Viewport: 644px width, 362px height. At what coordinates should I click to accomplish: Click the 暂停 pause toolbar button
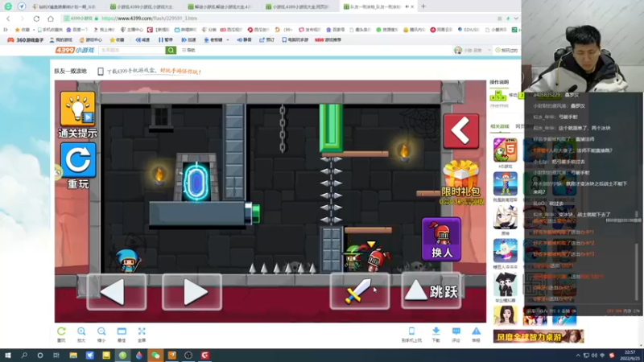(166, 39)
